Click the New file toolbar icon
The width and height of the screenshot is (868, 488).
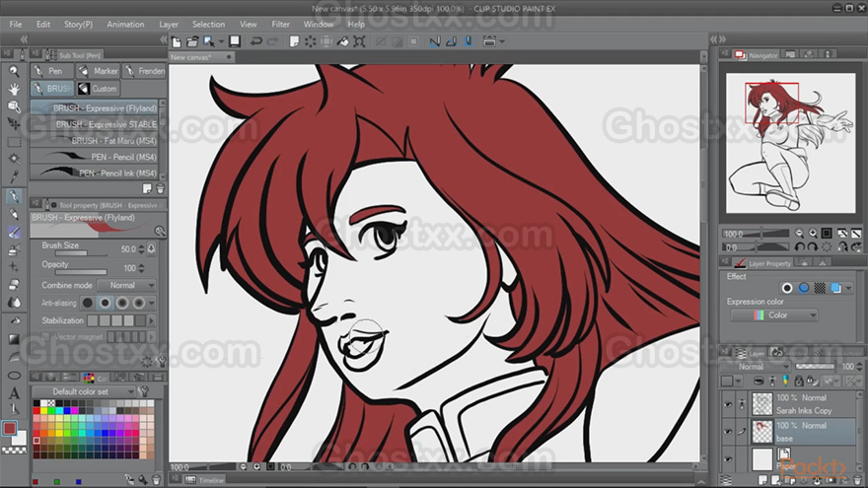[176, 41]
